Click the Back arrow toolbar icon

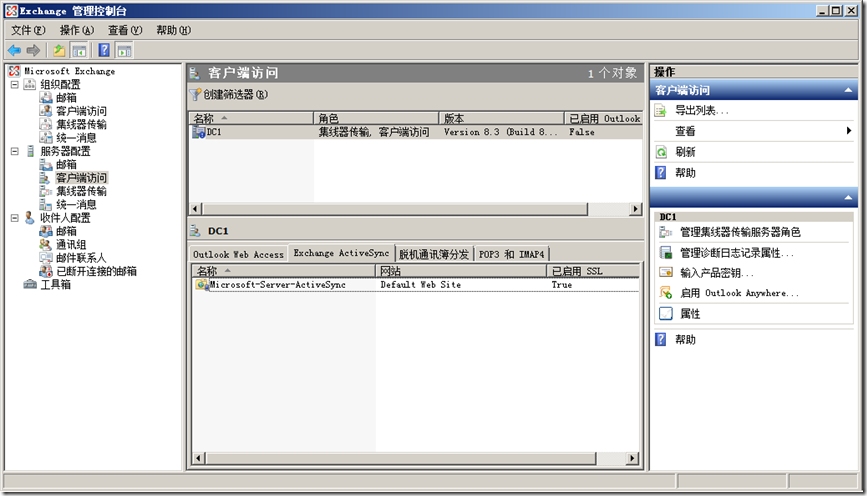pyautogui.click(x=14, y=51)
